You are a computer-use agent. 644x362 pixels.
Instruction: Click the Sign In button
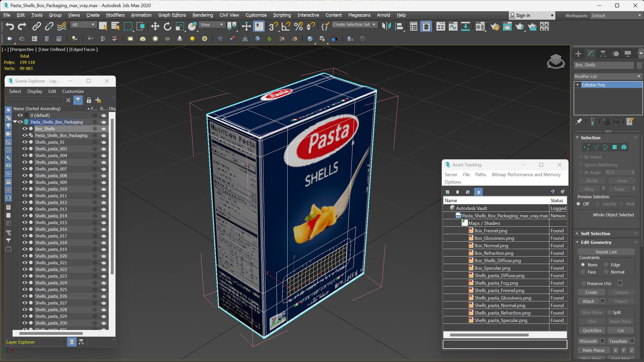531,15
